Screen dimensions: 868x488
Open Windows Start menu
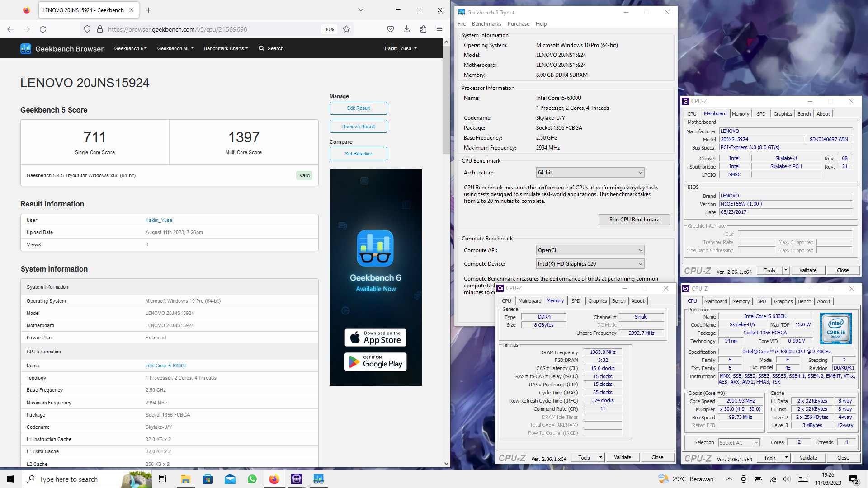pos(11,479)
